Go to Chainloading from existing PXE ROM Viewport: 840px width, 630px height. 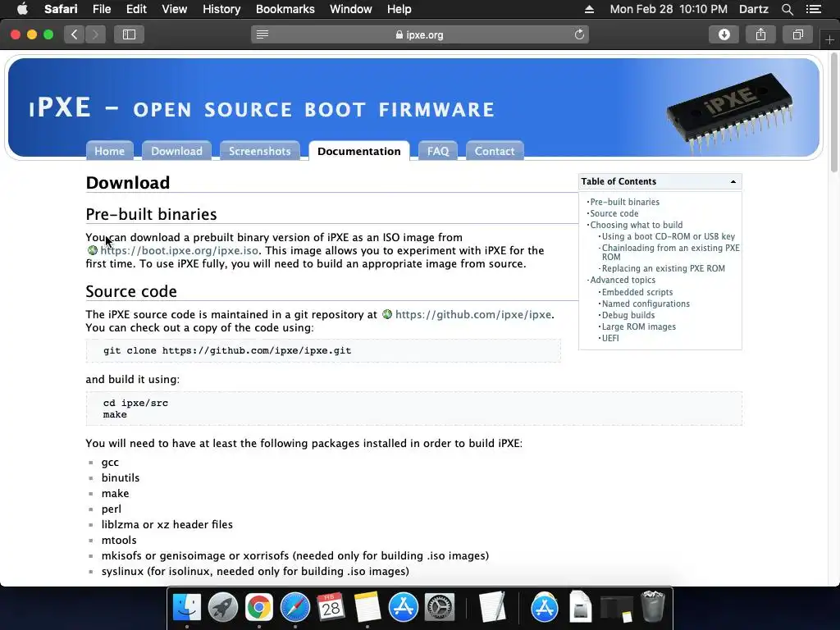(670, 253)
